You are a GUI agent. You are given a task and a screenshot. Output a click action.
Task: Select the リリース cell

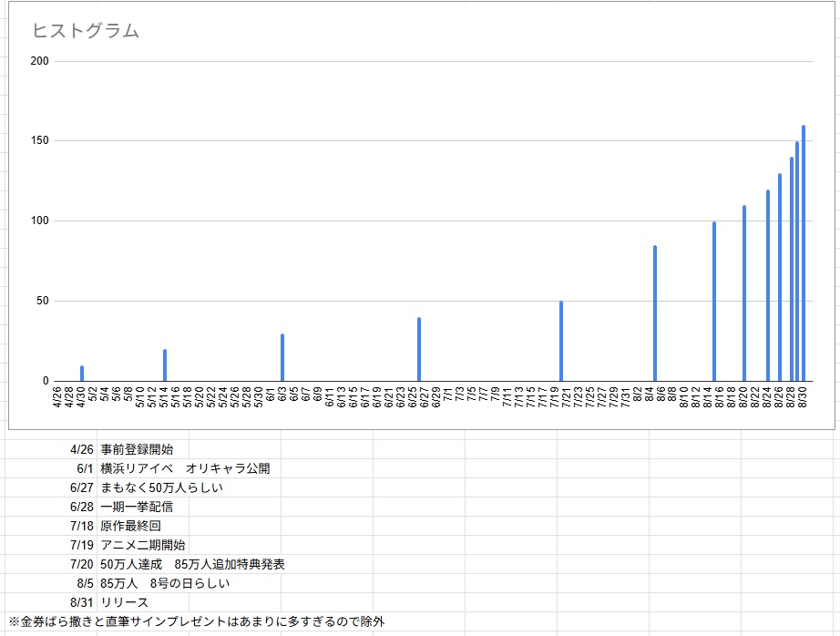tap(125, 602)
